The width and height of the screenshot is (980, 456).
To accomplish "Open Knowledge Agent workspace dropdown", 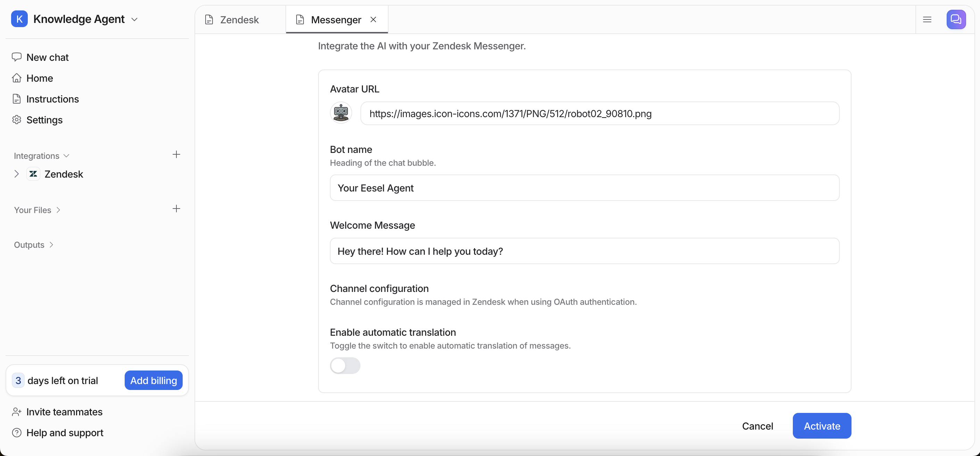I will tap(134, 19).
